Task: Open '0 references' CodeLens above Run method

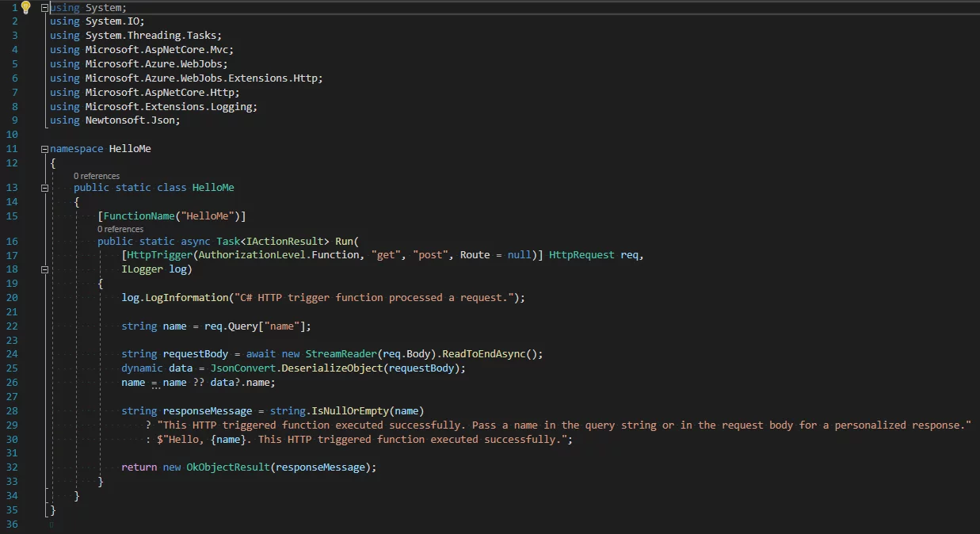Action: (x=120, y=229)
